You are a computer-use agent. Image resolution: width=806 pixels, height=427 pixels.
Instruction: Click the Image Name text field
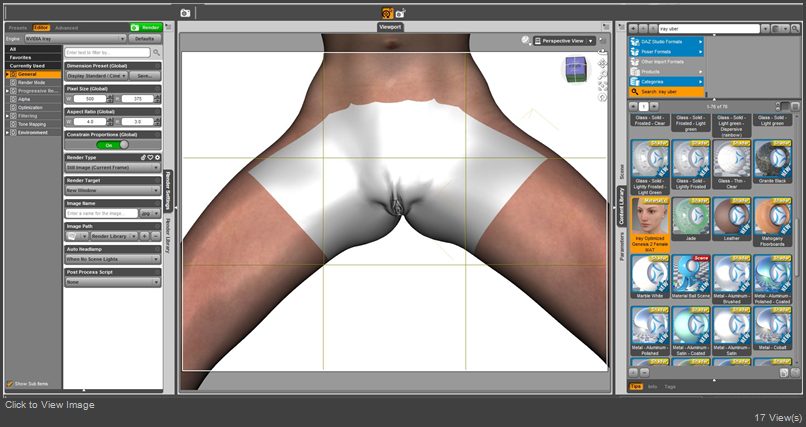click(x=102, y=213)
